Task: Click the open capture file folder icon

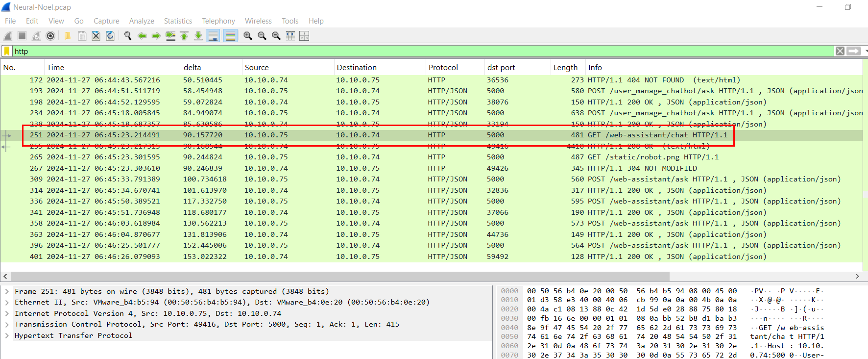Action: (x=68, y=36)
